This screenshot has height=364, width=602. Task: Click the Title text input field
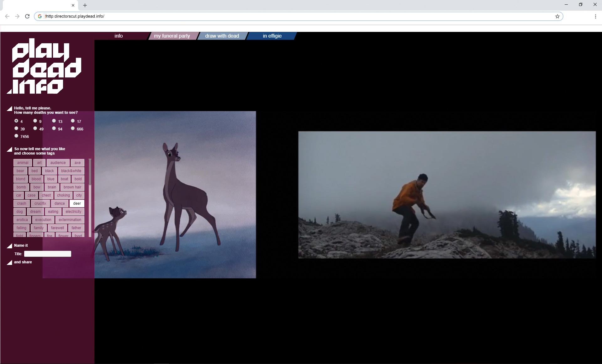tap(48, 254)
